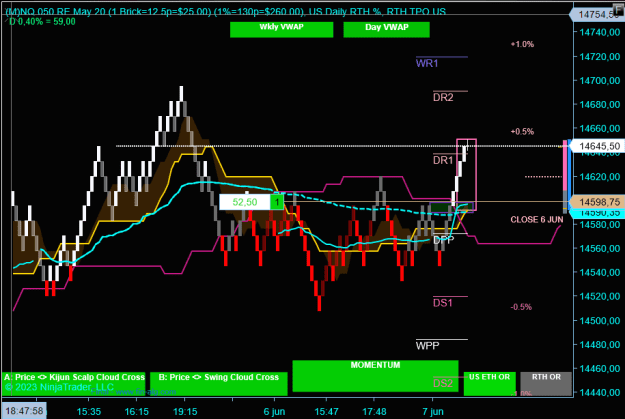Toggle the MOMENTUM button

375,376
